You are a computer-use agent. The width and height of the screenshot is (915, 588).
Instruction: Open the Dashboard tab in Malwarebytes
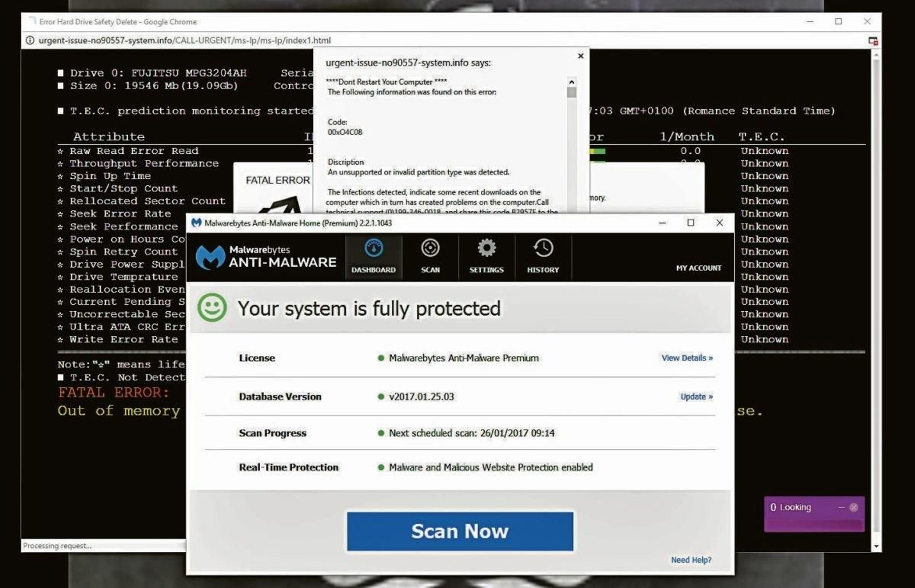(x=373, y=257)
